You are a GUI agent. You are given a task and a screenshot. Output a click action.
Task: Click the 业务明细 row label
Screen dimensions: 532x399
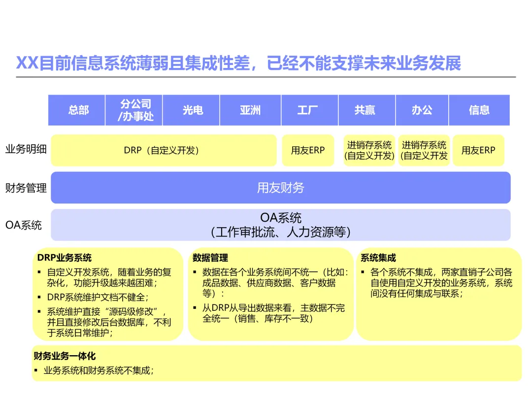(26, 149)
